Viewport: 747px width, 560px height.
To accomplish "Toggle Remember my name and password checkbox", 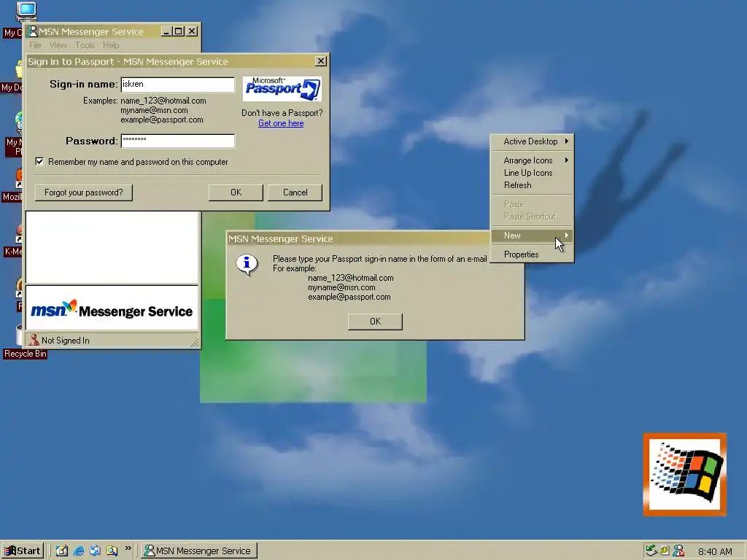I will (39, 161).
